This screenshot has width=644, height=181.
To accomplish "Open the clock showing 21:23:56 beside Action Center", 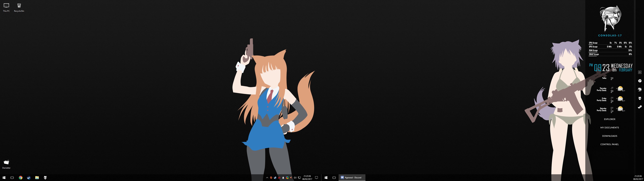I will click(307, 177).
